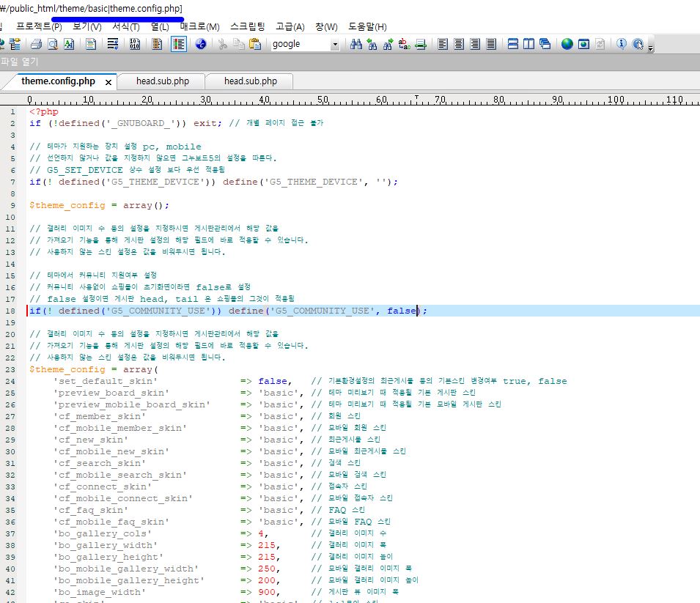Viewport: 700px width, 603px height.
Task: Click the copy pages icon
Action: [239, 44]
